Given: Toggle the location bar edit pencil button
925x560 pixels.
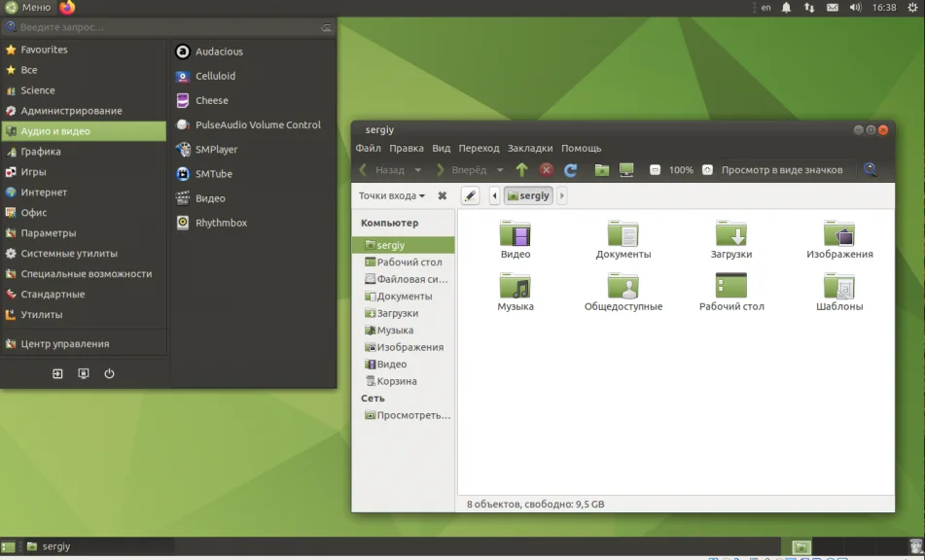Looking at the screenshot, I should tap(470, 195).
